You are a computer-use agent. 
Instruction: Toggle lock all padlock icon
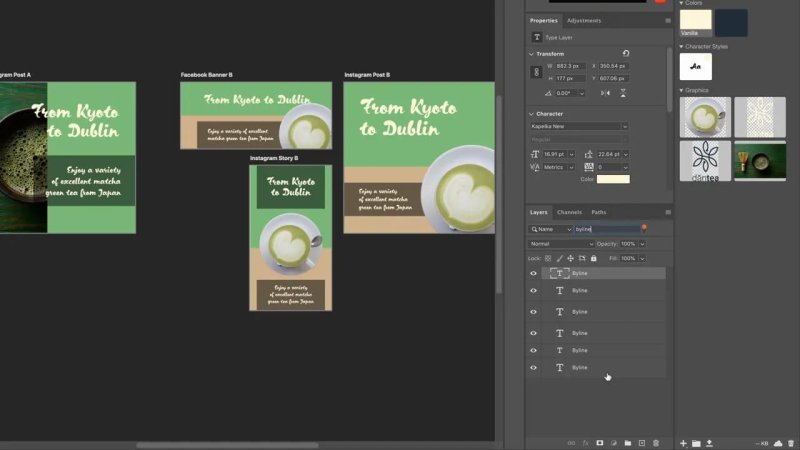pyautogui.click(x=593, y=259)
